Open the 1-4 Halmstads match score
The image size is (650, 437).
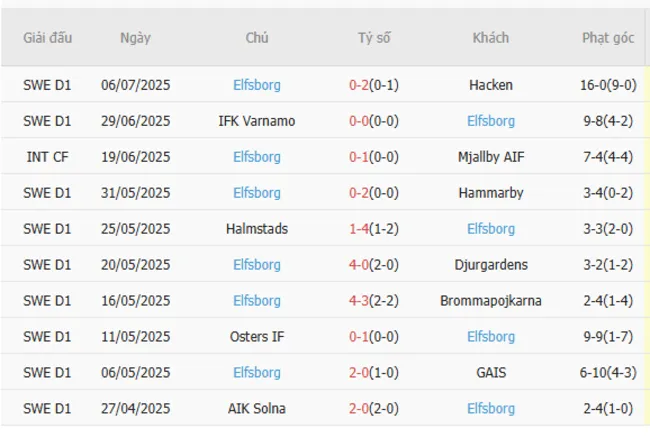(360, 229)
